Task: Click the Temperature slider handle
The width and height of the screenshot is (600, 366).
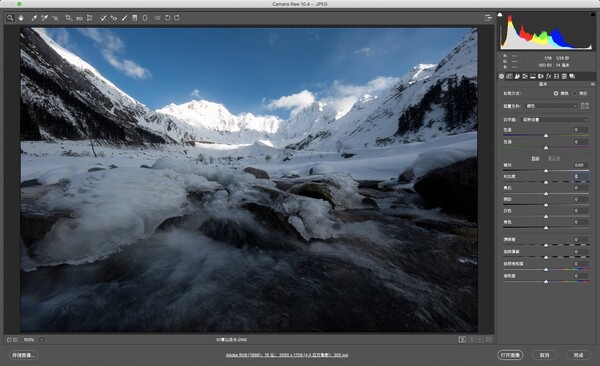Action: 546,136
